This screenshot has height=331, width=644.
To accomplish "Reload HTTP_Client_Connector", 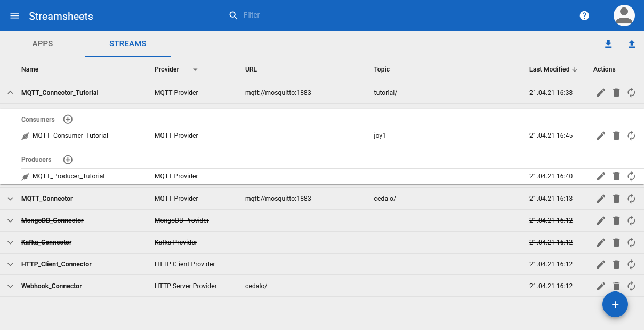I will (631, 264).
